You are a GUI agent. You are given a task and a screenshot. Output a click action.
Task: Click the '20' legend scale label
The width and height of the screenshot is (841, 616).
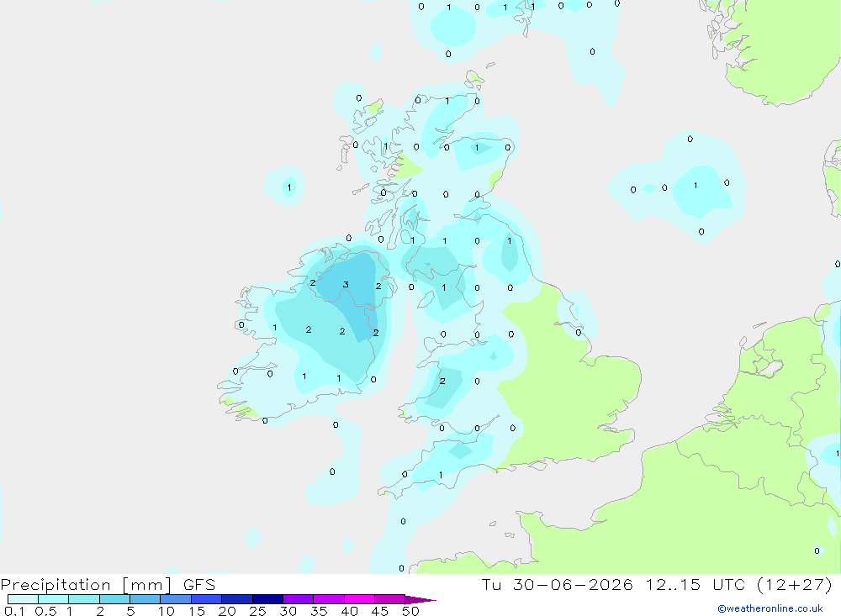click(x=227, y=611)
